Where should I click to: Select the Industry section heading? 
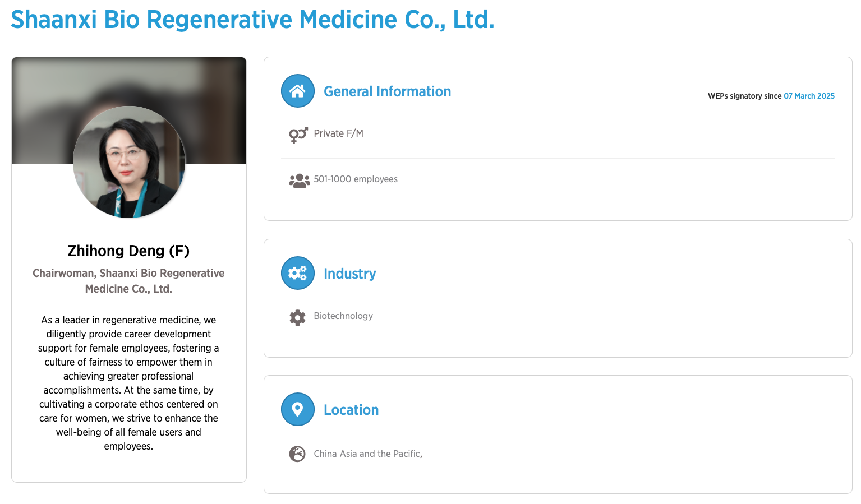tap(349, 274)
